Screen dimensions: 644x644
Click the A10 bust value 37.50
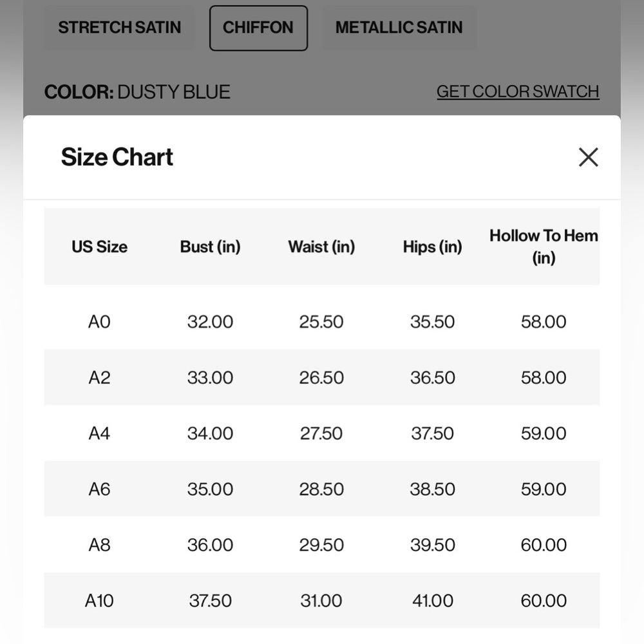tap(211, 601)
